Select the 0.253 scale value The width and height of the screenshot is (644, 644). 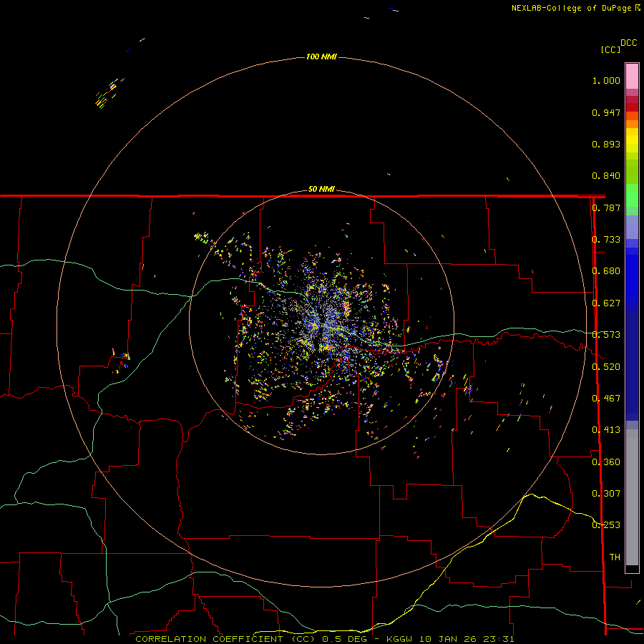[606, 525]
